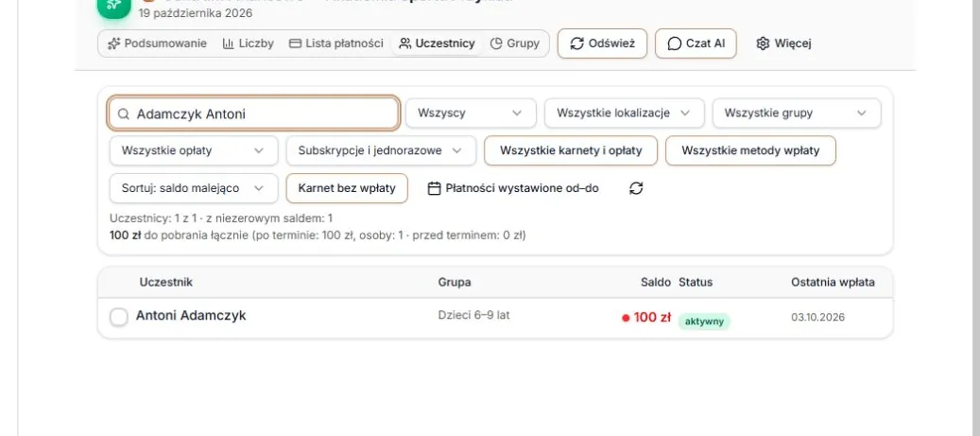Focus the Adamczyk Antoni search field
Screen dimensions: 980x436
click(x=254, y=113)
